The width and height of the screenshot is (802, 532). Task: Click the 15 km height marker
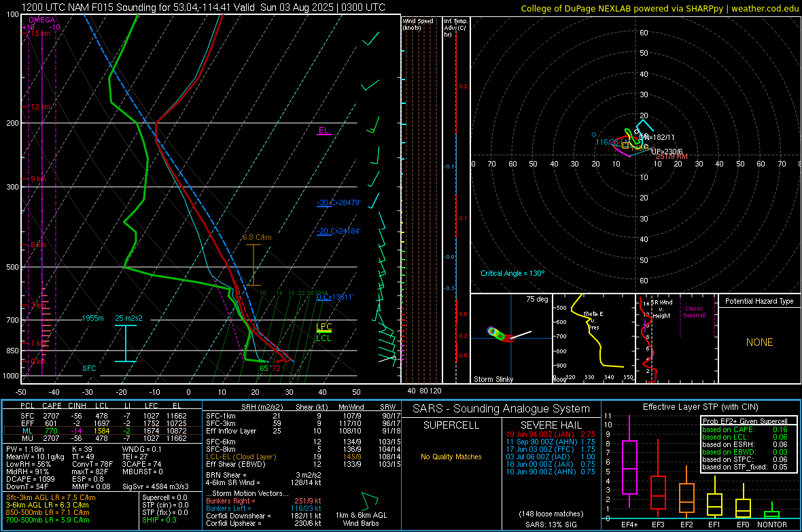click(x=40, y=33)
